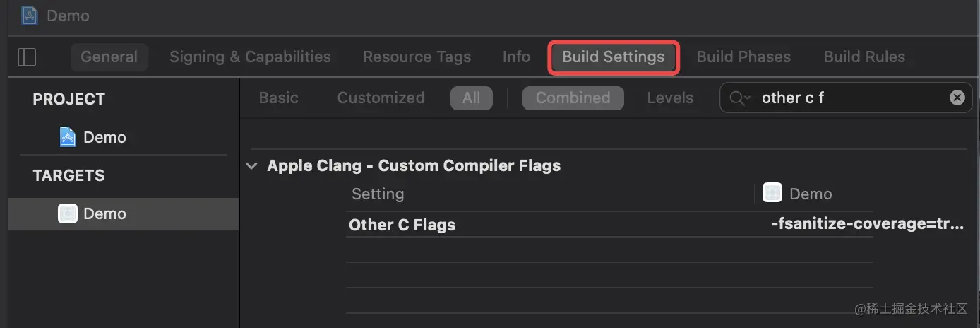This screenshot has width=980, height=328.
Task: Click the Demo target icon in column header
Action: point(772,193)
